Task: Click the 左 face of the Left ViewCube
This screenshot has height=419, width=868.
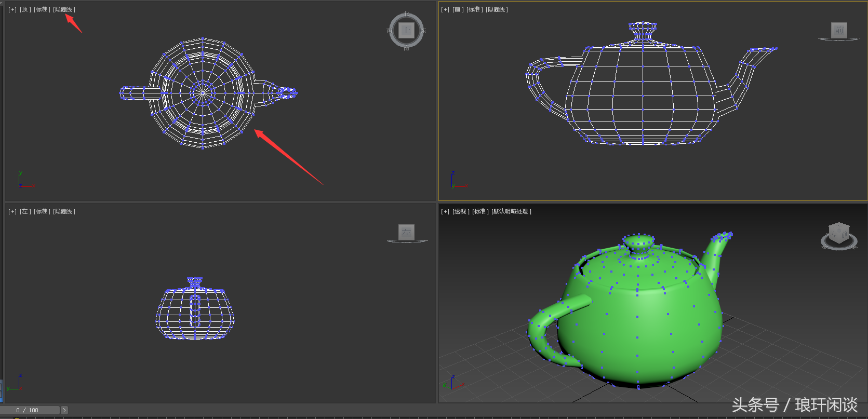Action: [406, 232]
